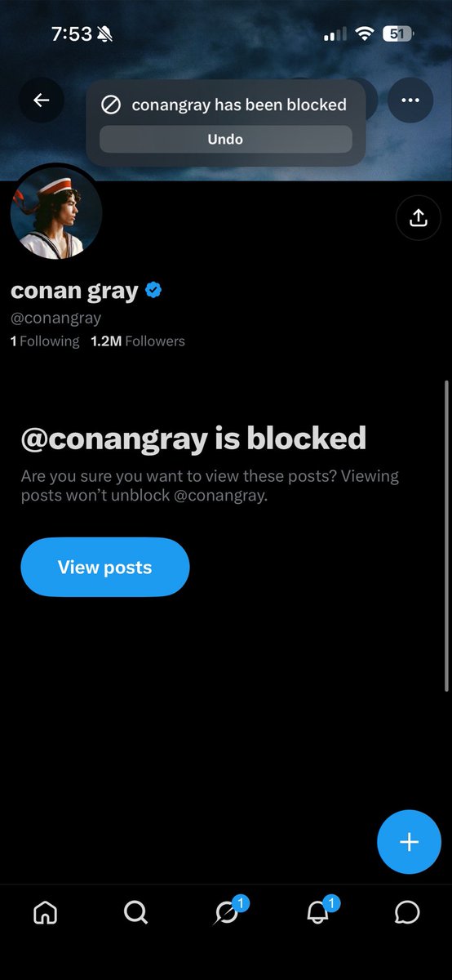Tap the back arrow button

pyautogui.click(x=41, y=100)
